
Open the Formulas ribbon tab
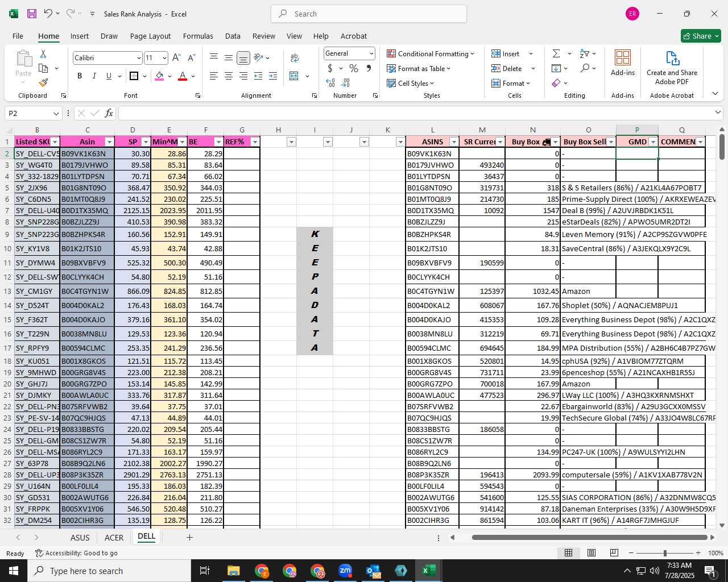[198, 36]
